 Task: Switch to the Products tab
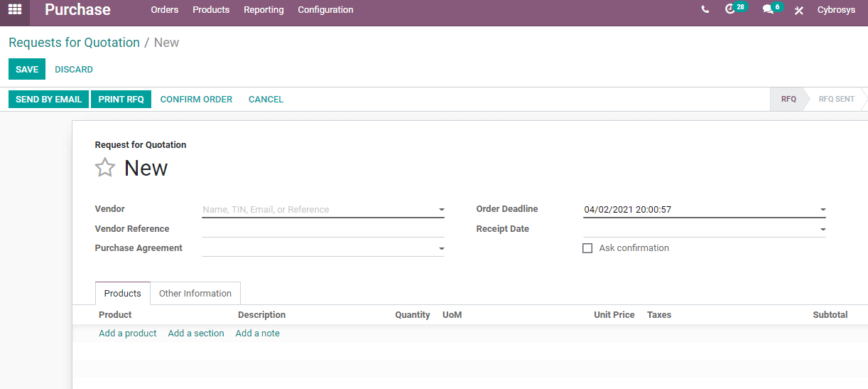123,293
